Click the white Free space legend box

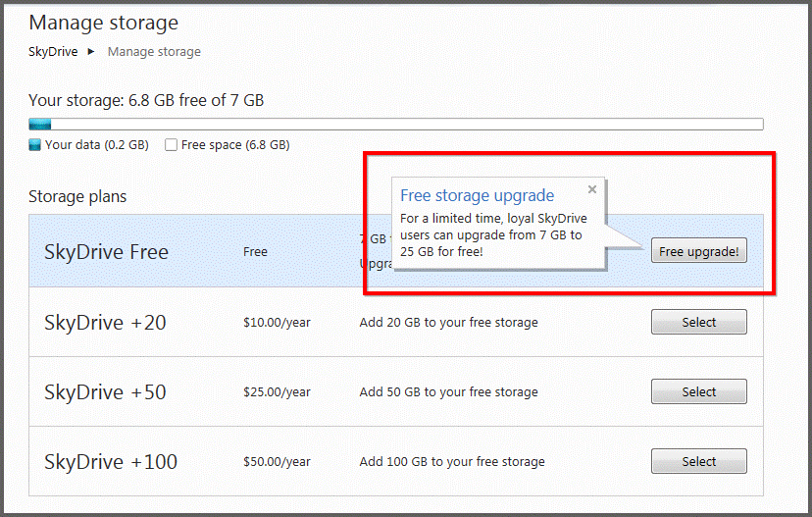(172, 145)
